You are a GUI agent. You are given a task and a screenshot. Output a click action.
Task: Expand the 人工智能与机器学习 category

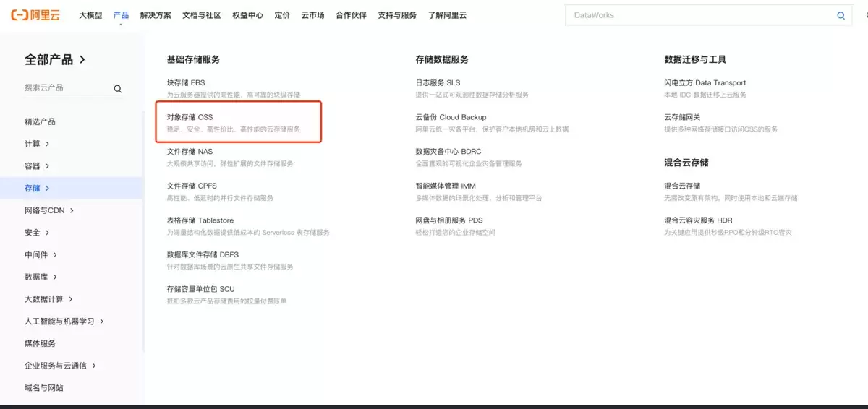(x=64, y=322)
